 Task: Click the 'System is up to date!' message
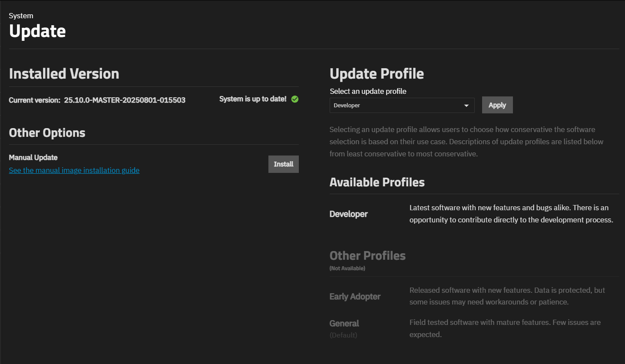click(x=253, y=99)
